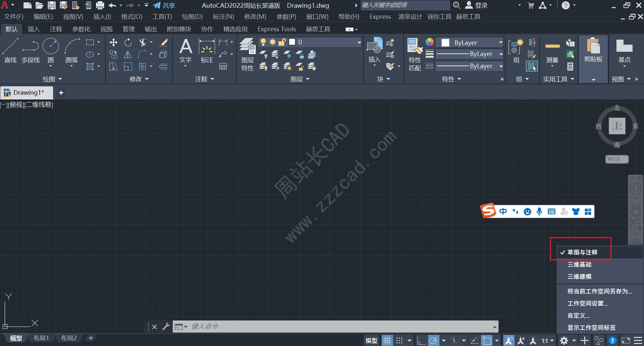Click the Plot print icon

(100, 5)
